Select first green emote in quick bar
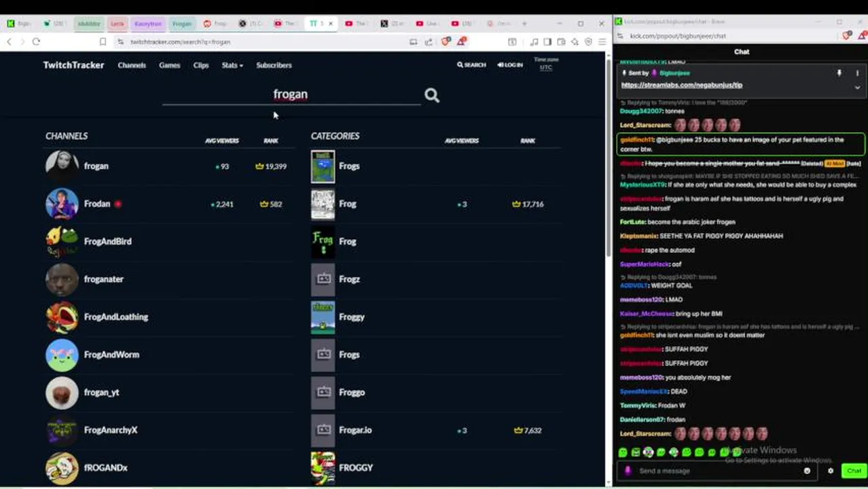The image size is (868, 489). point(623,452)
